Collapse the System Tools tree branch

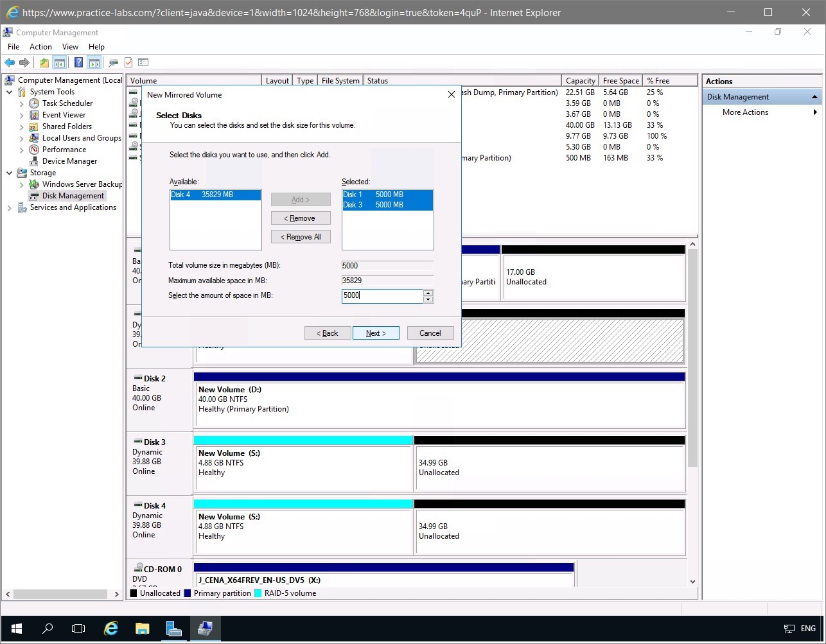click(x=10, y=92)
